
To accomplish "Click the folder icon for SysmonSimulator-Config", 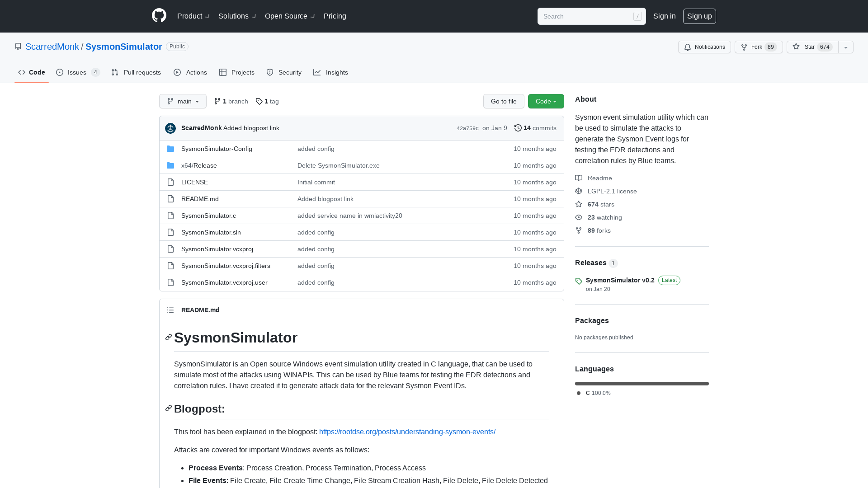I will coord(170,149).
